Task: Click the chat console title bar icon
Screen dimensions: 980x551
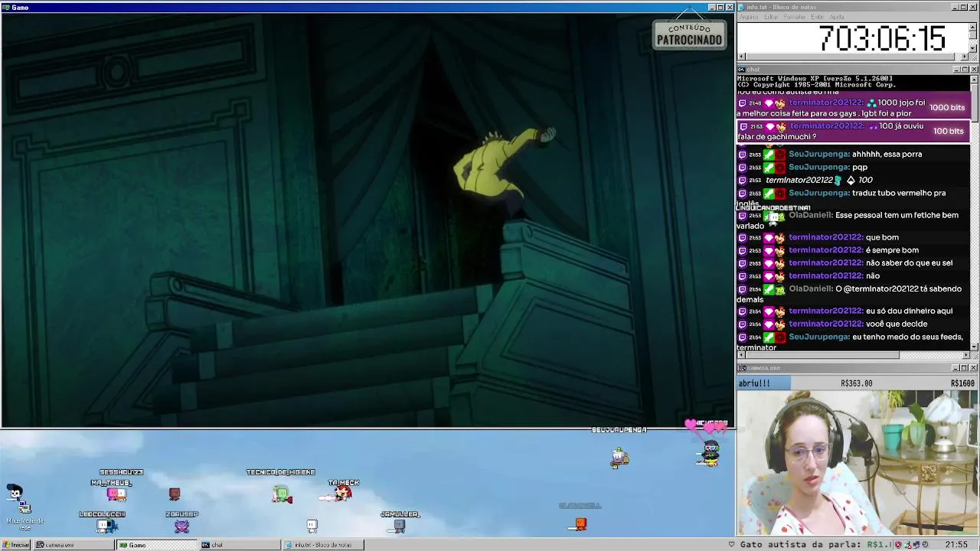Action: (741, 69)
